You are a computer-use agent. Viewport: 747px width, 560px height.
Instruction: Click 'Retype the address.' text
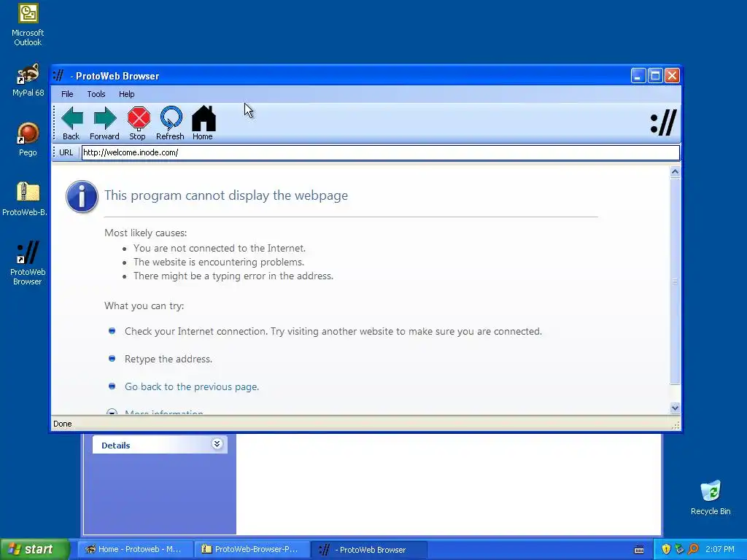click(x=169, y=359)
